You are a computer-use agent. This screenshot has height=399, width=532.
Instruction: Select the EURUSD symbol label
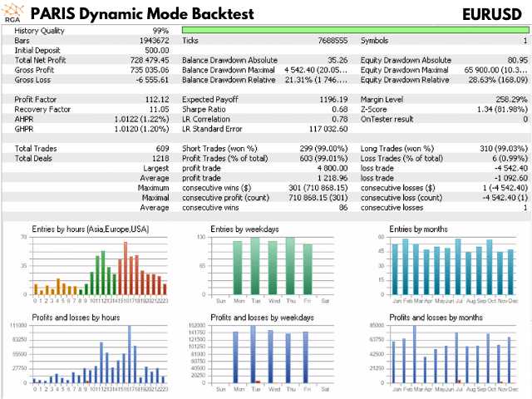click(x=494, y=14)
